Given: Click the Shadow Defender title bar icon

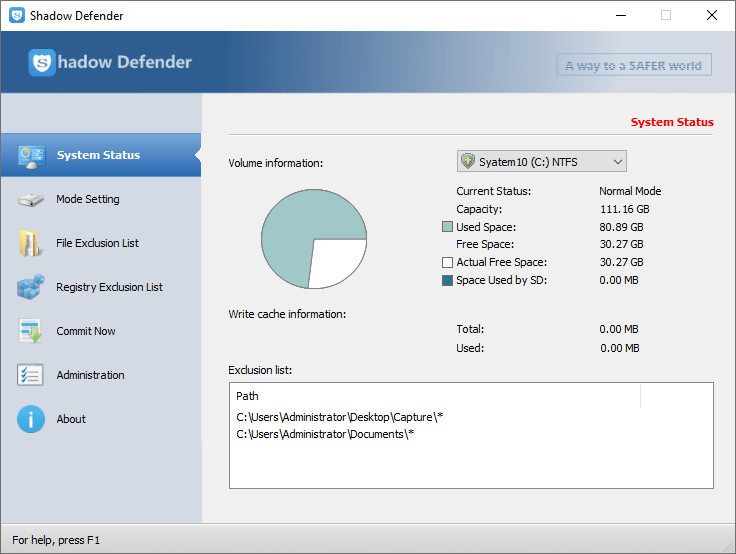Looking at the screenshot, I should click(17, 15).
